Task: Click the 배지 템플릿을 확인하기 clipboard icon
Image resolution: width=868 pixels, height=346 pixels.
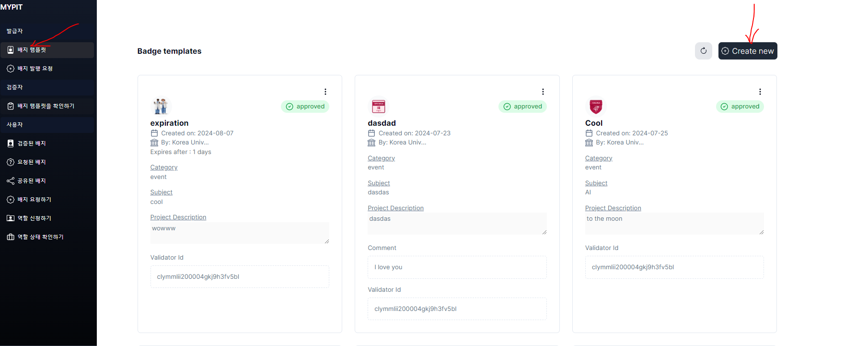Action: [x=11, y=106]
